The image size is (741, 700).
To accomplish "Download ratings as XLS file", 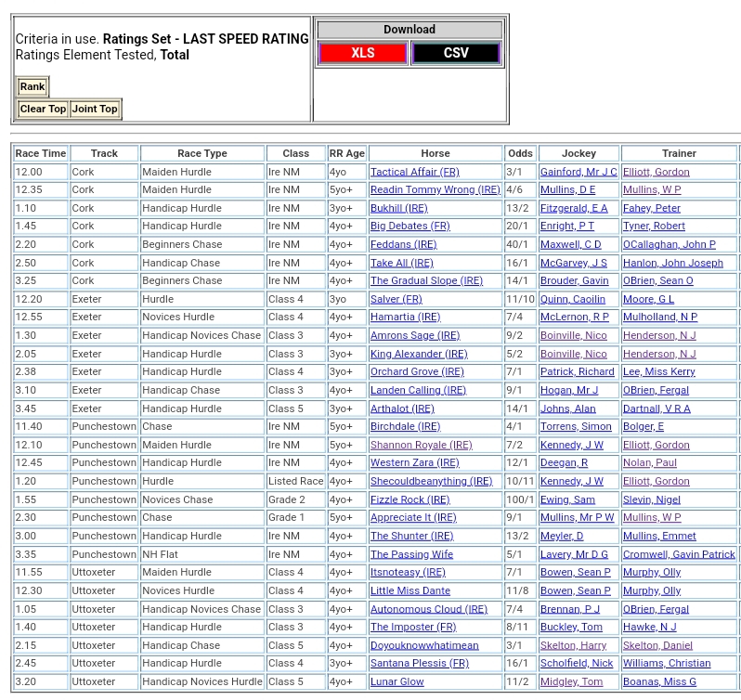I will tap(362, 53).
